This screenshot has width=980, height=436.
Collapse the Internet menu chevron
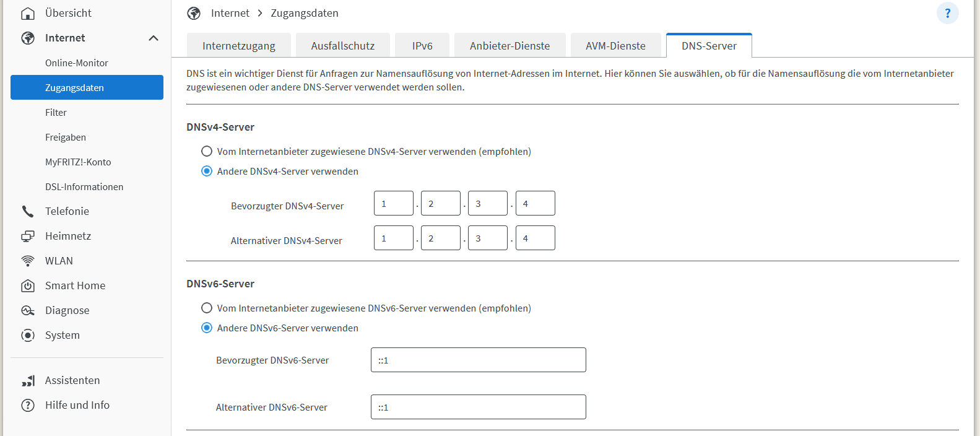pyautogui.click(x=154, y=38)
